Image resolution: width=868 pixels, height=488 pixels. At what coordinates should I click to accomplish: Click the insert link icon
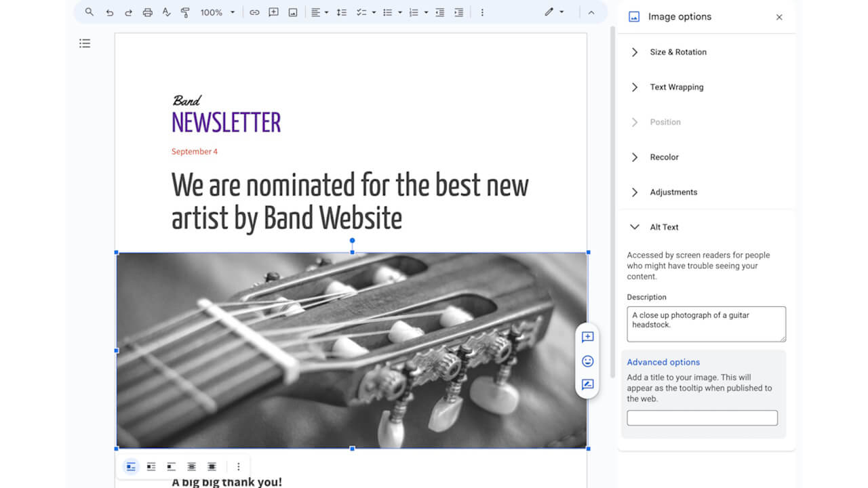(254, 12)
